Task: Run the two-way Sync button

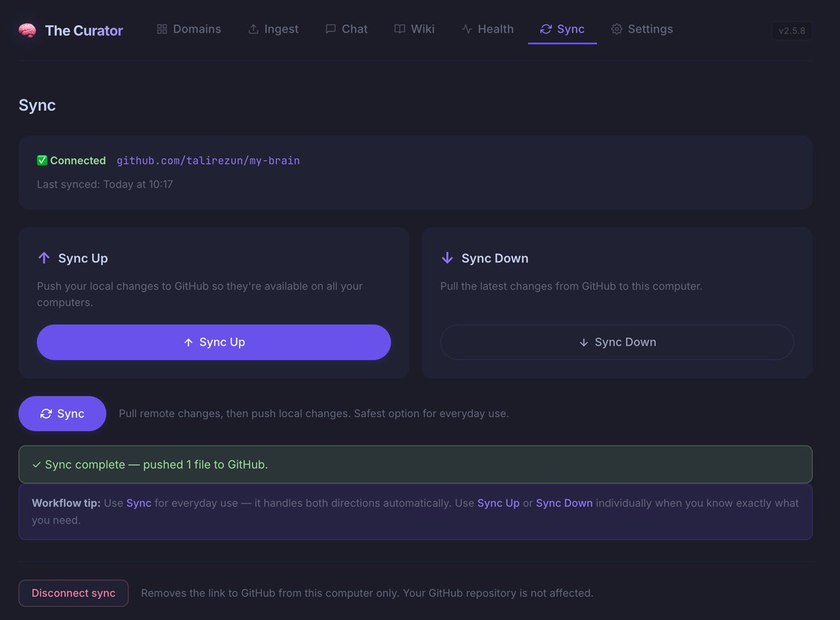Action: (62, 414)
